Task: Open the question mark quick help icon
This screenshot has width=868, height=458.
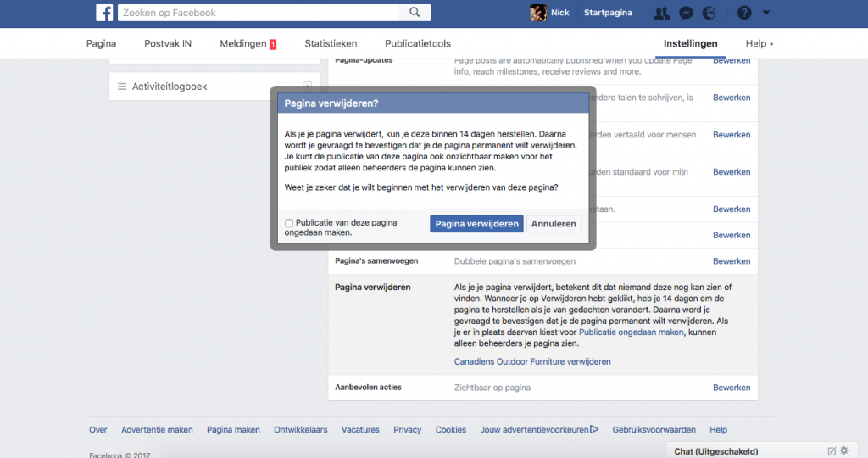Action: [x=744, y=13]
